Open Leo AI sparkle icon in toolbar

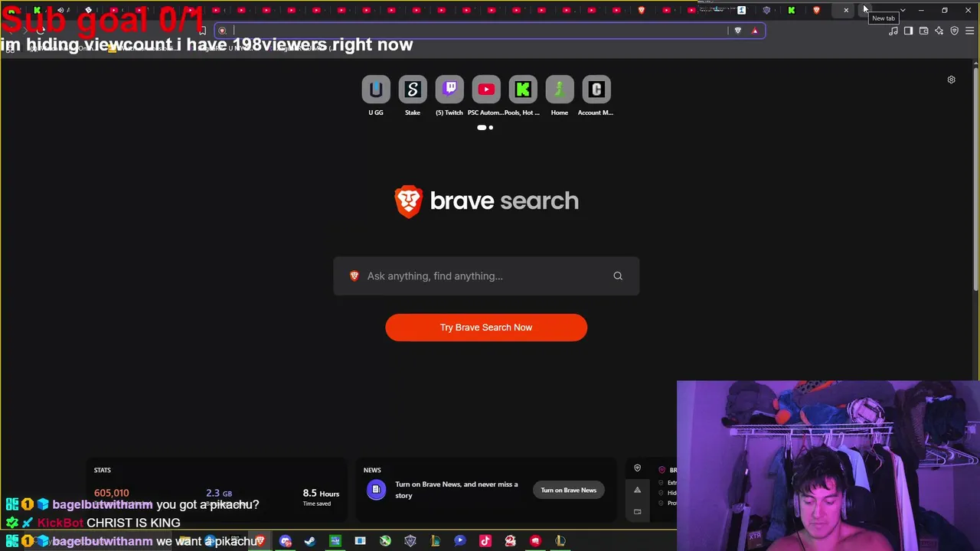939,31
